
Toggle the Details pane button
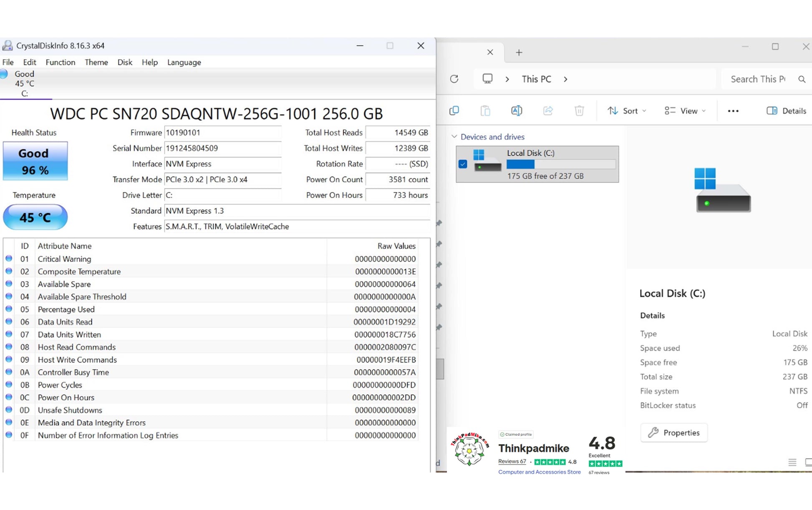click(x=786, y=111)
